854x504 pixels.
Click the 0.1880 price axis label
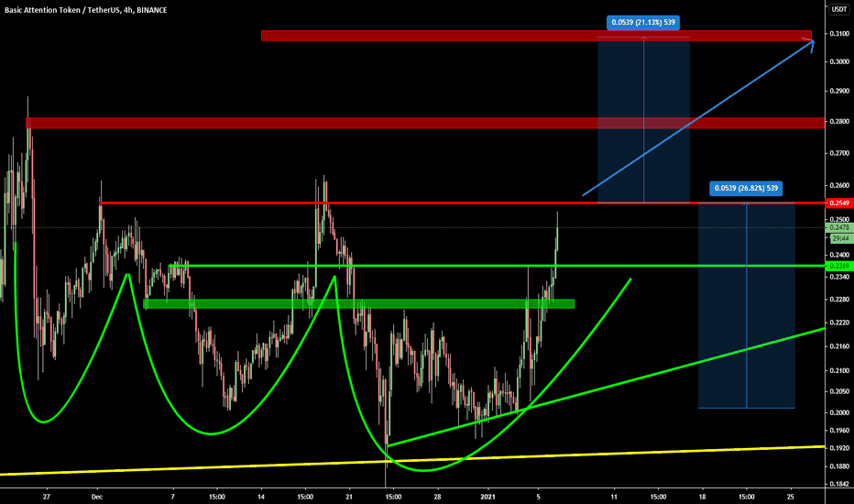839,466
